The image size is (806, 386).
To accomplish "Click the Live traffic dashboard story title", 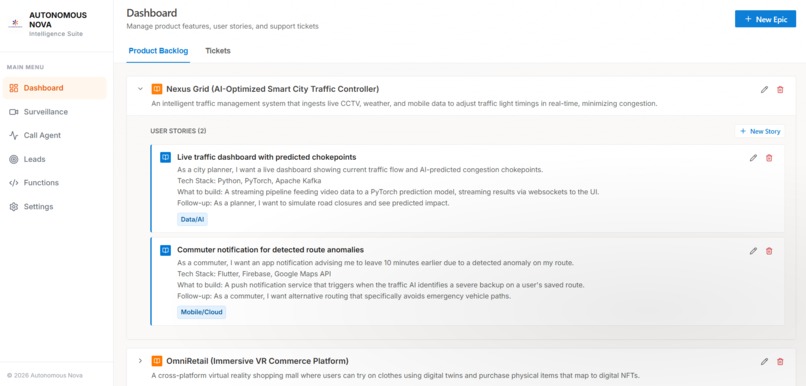I will coord(266,157).
